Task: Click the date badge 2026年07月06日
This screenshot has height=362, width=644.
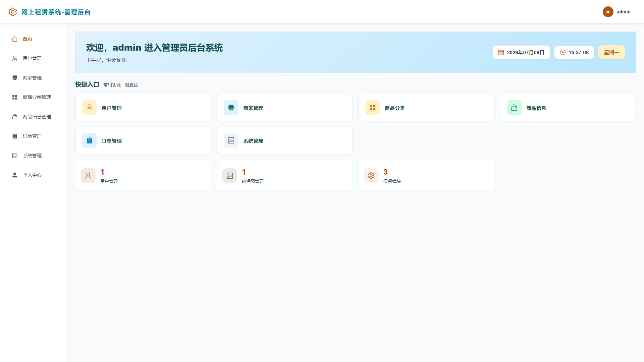Action: [x=521, y=52]
